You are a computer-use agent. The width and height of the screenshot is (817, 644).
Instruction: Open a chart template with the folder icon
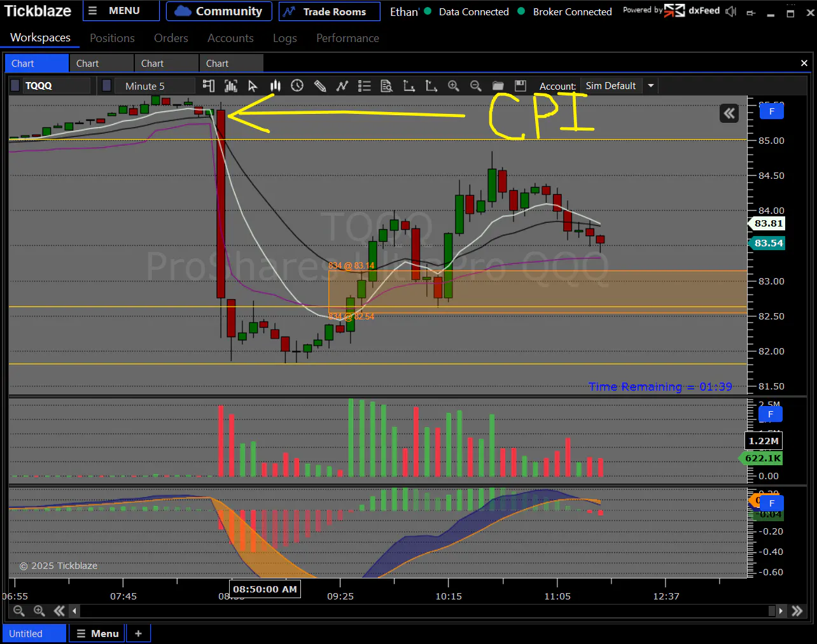click(x=498, y=85)
